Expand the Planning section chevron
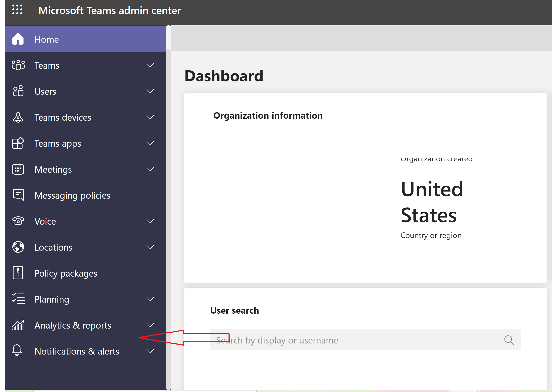This screenshot has width=552, height=392. (x=150, y=299)
